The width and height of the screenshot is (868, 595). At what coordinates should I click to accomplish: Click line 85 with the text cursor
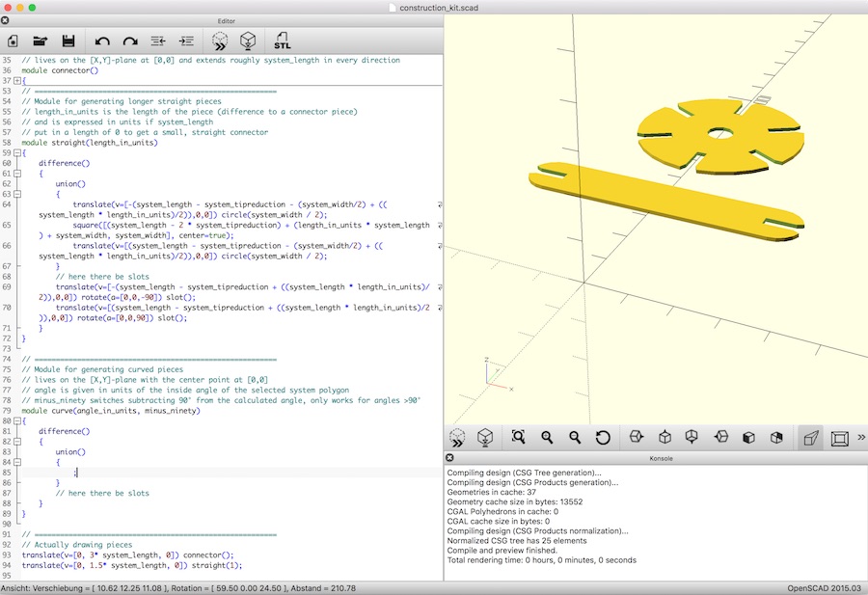coord(231,473)
